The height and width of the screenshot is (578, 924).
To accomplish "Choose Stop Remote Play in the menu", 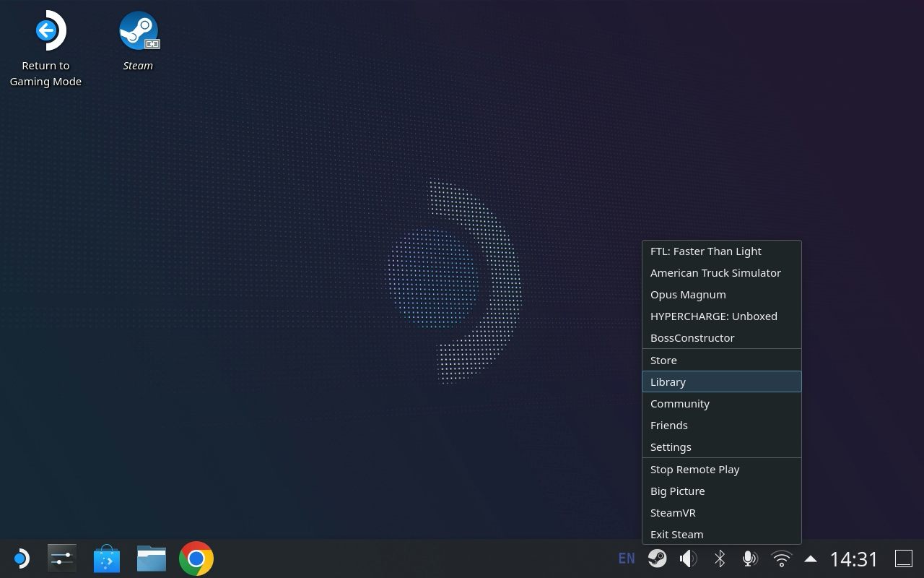I will (x=722, y=470).
